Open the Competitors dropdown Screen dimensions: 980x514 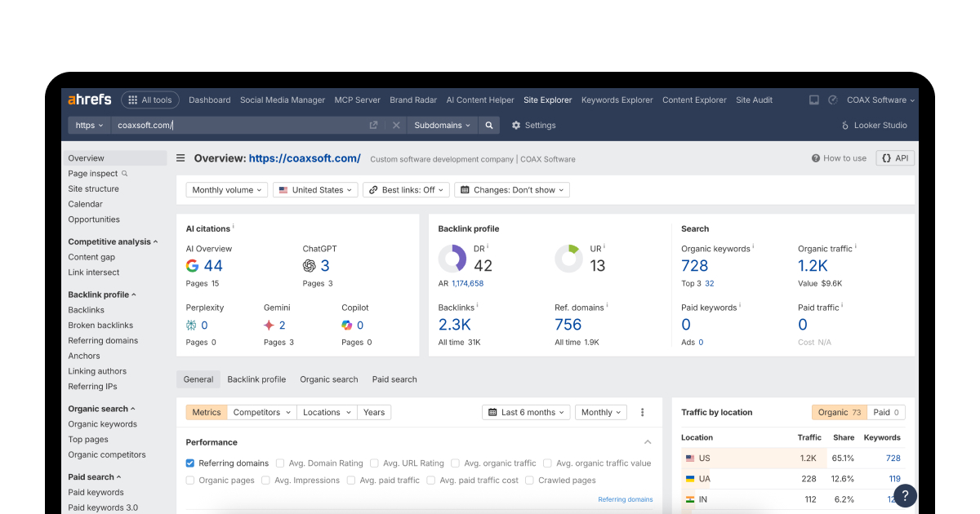[261, 412]
